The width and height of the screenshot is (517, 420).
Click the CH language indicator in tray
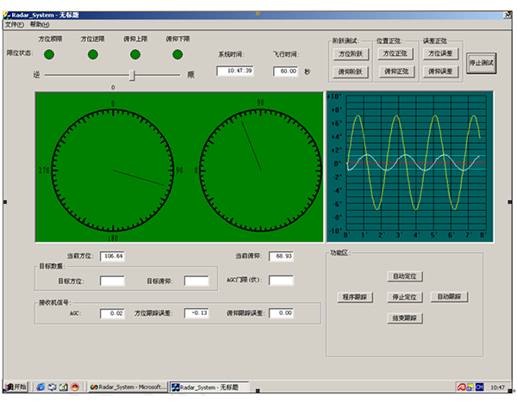[479, 387]
